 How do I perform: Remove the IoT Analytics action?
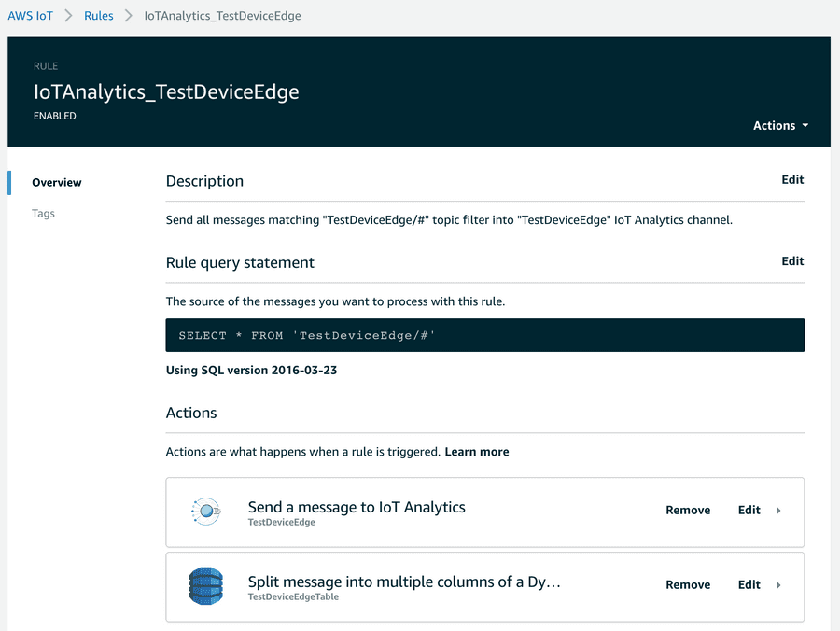pyautogui.click(x=688, y=511)
